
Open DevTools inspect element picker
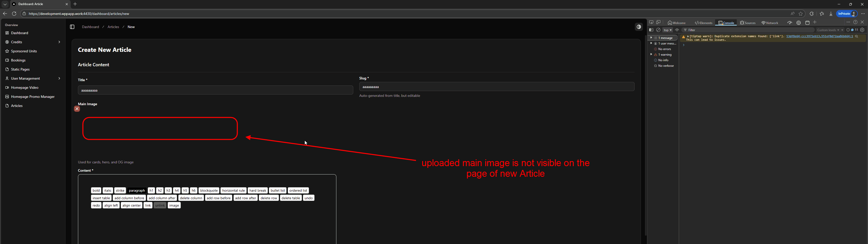pyautogui.click(x=651, y=23)
